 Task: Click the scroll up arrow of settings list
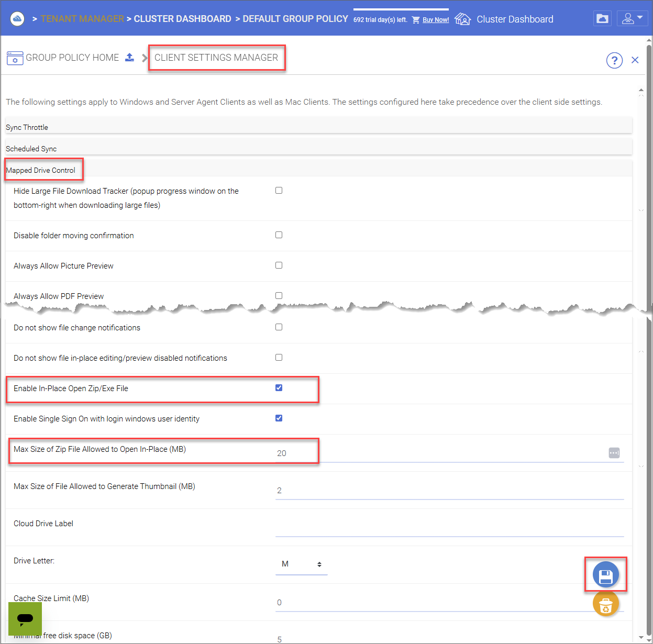pos(641,91)
